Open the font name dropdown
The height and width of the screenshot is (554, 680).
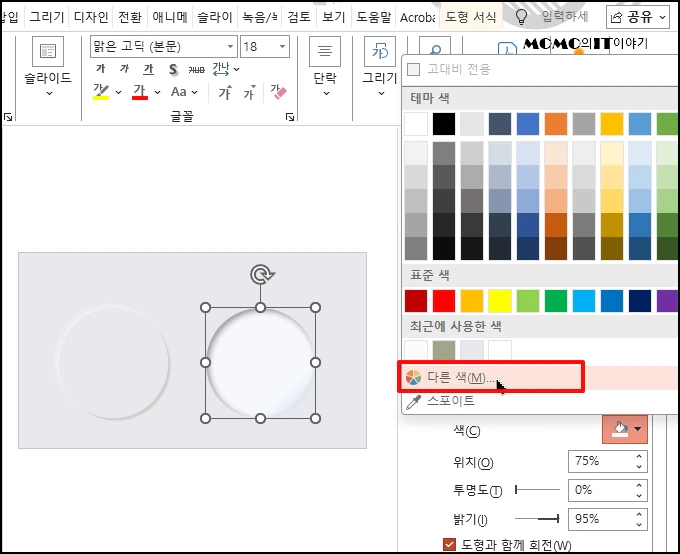[230, 46]
